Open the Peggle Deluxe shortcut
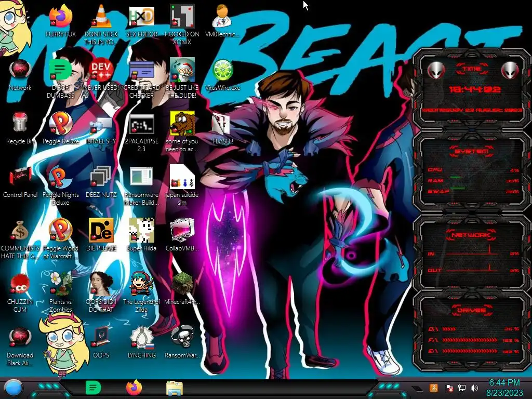 pos(60,123)
